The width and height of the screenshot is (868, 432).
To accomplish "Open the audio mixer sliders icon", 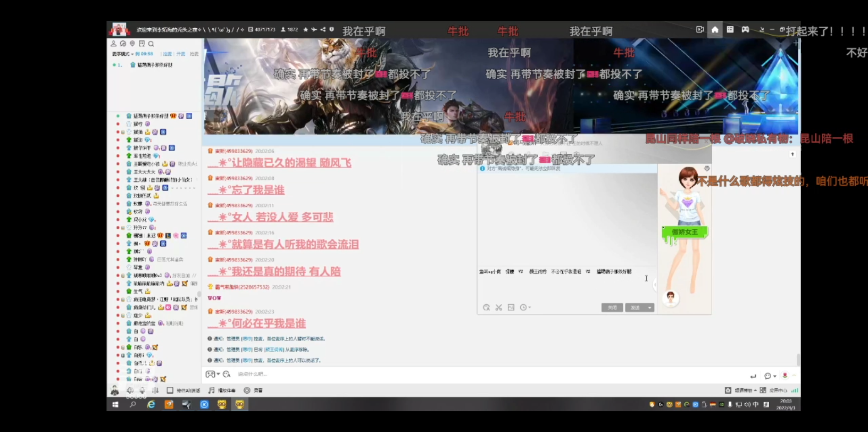I will point(155,390).
